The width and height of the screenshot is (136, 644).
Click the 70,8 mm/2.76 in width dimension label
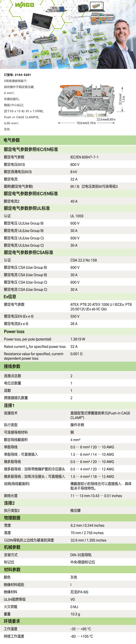click(86, 123)
